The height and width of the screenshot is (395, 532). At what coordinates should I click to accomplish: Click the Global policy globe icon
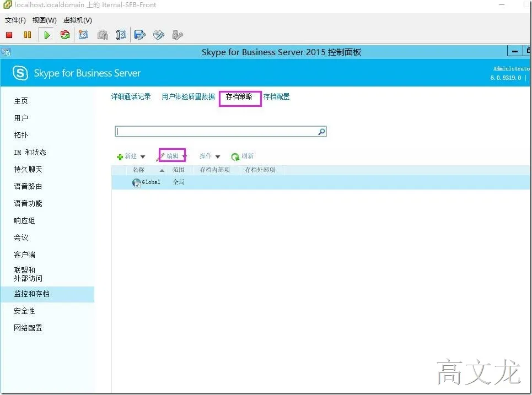pos(136,183)
